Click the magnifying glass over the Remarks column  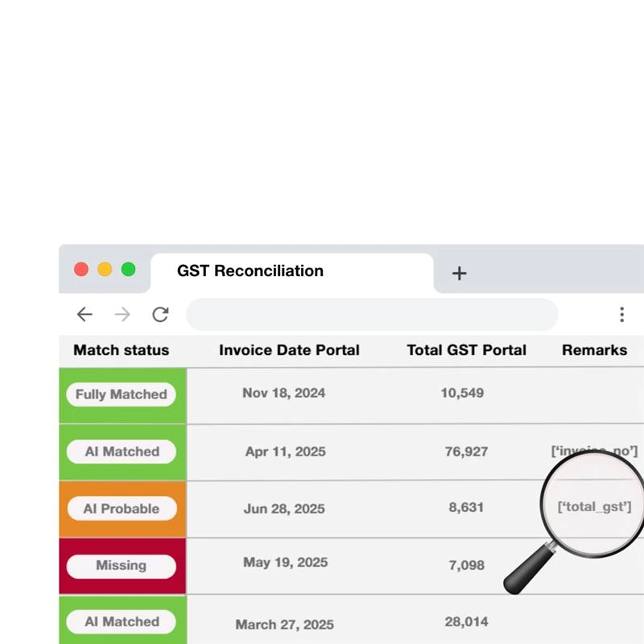pyautogui.click(x=592, y=504)
